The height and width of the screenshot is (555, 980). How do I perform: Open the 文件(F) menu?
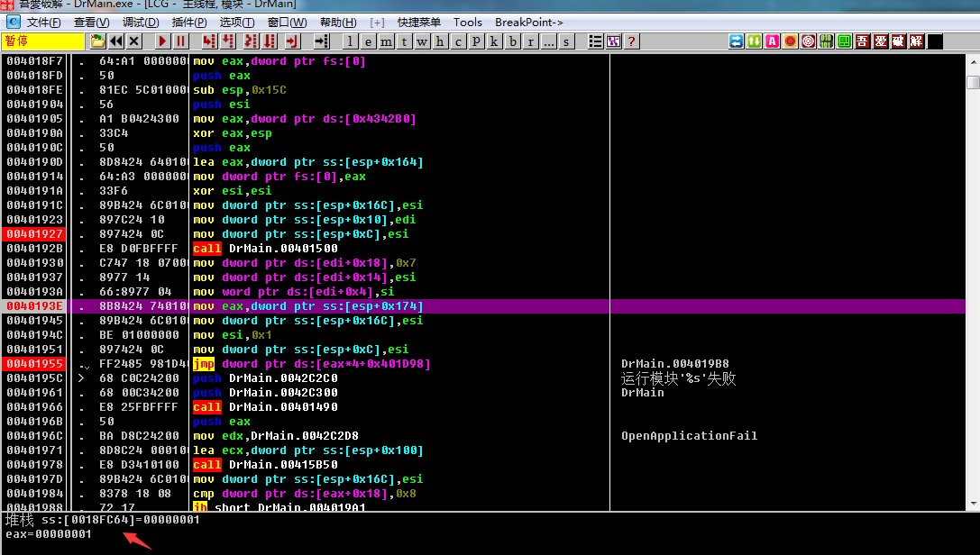coord(44,23)
